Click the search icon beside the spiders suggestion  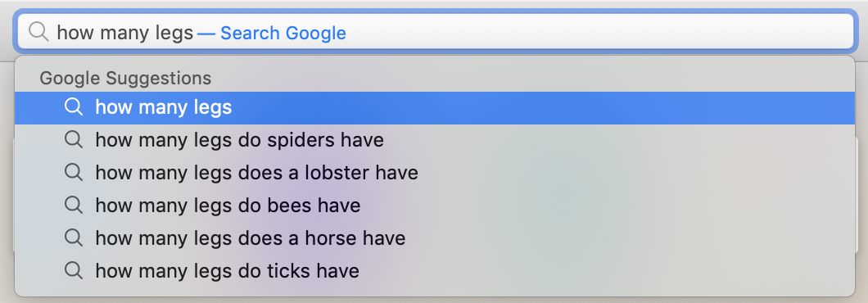[74, 139]
